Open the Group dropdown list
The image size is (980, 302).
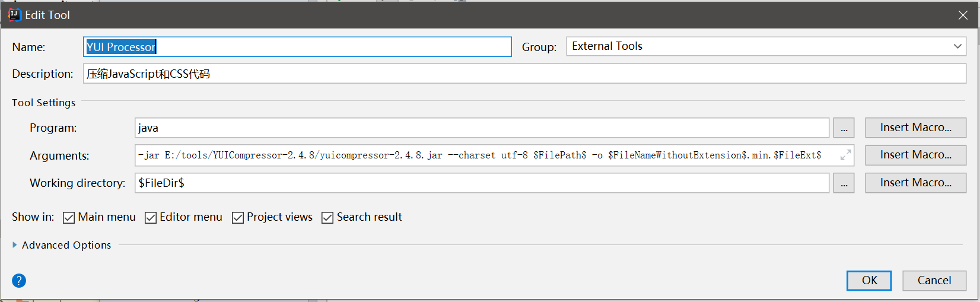pos(957,46)
